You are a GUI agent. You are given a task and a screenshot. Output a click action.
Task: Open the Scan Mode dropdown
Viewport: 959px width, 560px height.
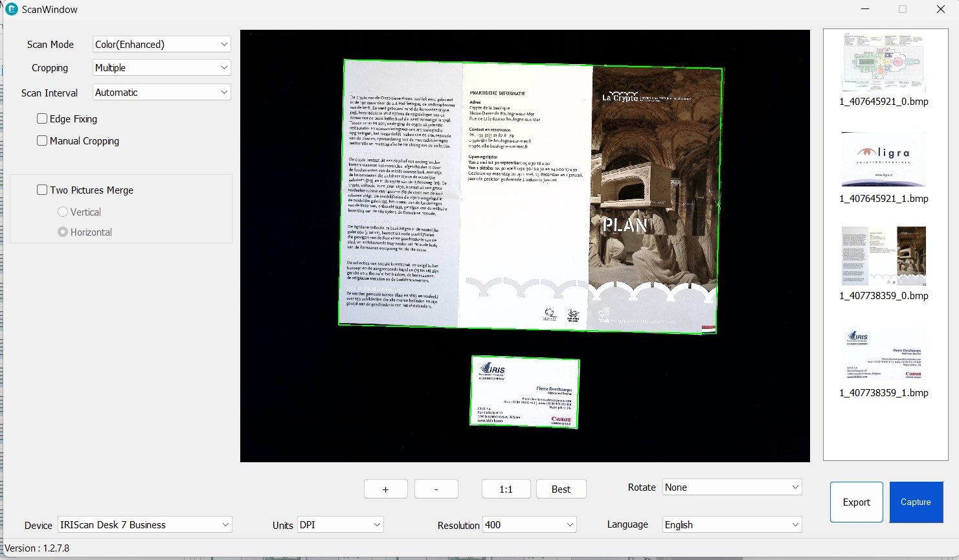pyautogui.click(x=162, y=44)
